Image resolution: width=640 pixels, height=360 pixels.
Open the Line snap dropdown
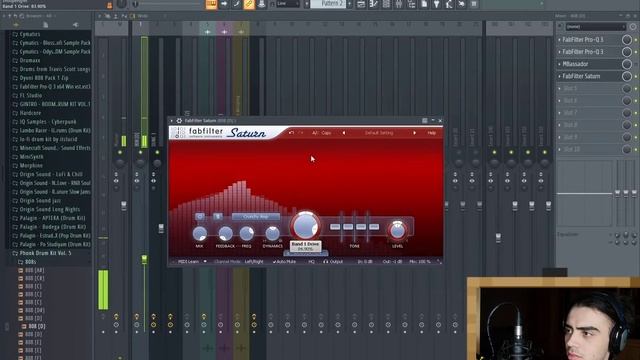[x=288, y=4]
